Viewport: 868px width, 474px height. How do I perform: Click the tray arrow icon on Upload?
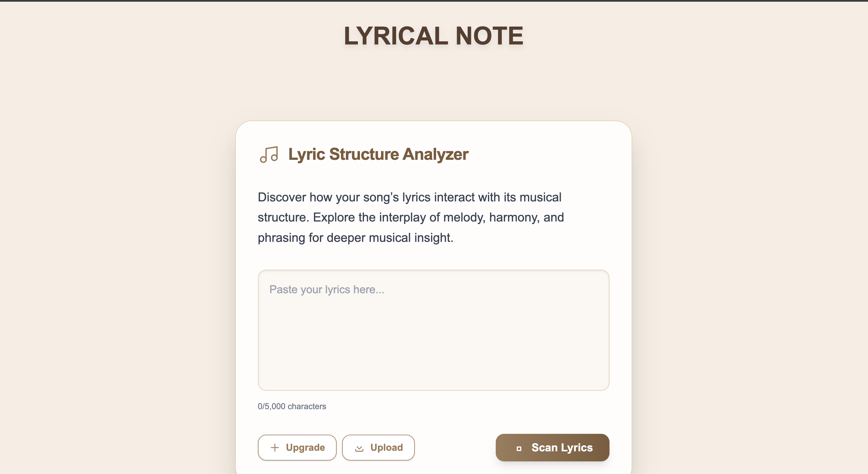click(x=359, y=448)
